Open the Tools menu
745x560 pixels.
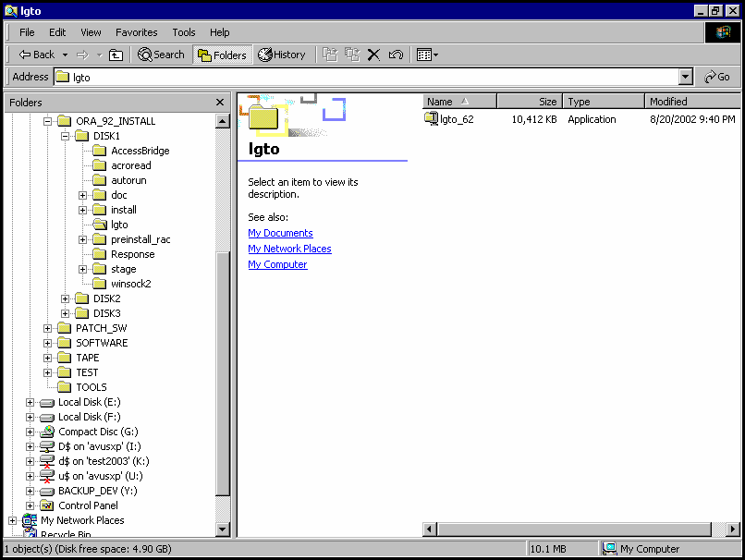point(184,32)
